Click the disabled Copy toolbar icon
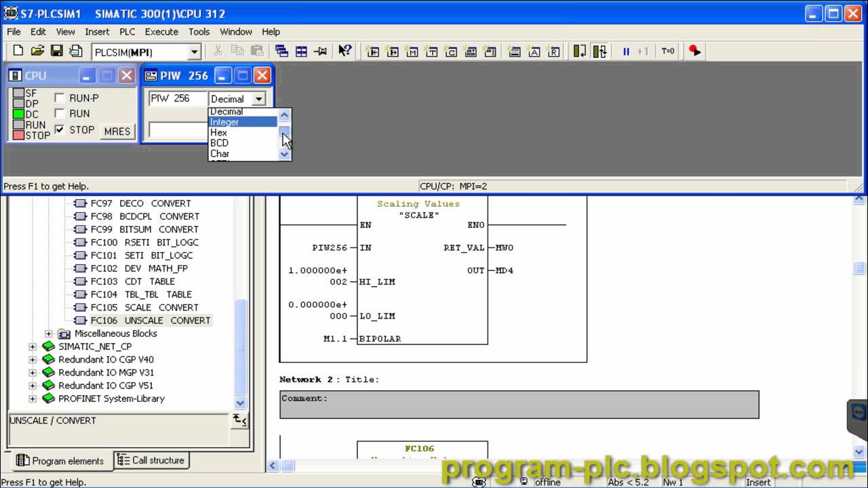Image resolution: width=868 pixels, height=488 pixels. tap(237, 51)
